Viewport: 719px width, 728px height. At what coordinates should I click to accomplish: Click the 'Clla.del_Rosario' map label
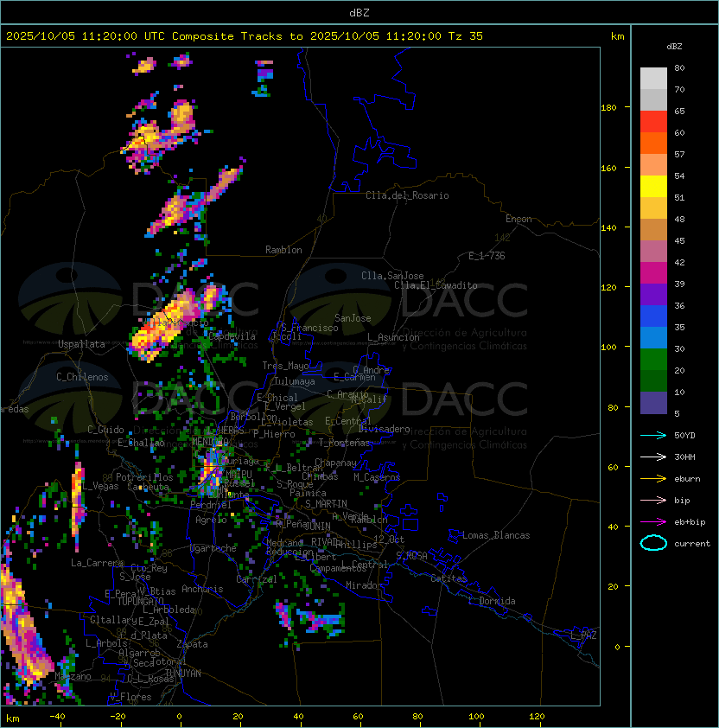point(407,195)
